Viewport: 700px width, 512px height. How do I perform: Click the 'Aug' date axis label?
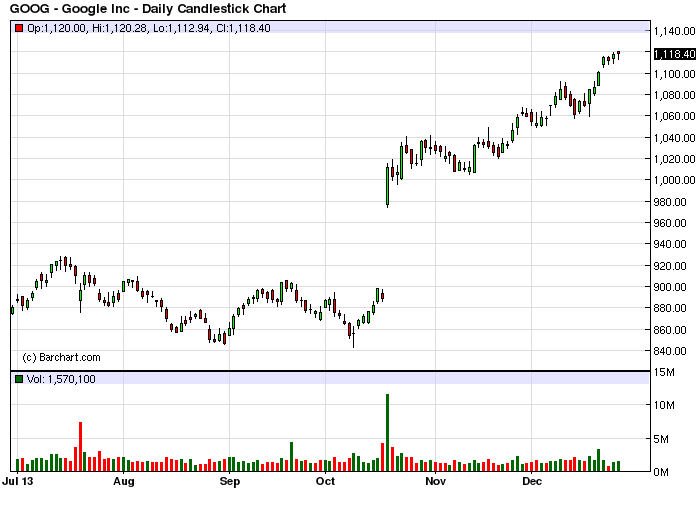tap(124, 482)
